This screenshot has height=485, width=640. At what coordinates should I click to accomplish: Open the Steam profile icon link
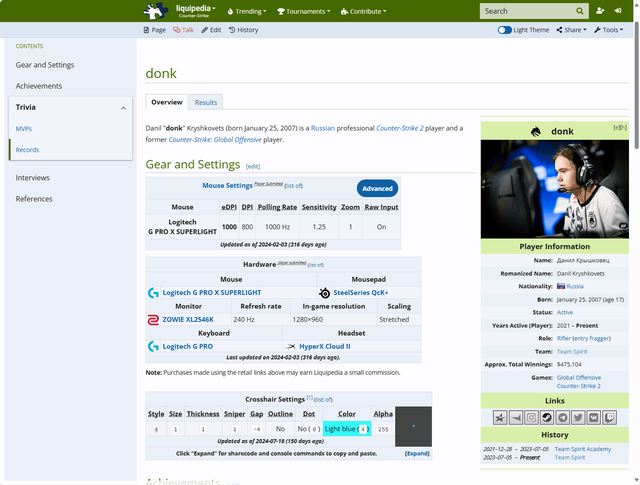pos(547,418)
